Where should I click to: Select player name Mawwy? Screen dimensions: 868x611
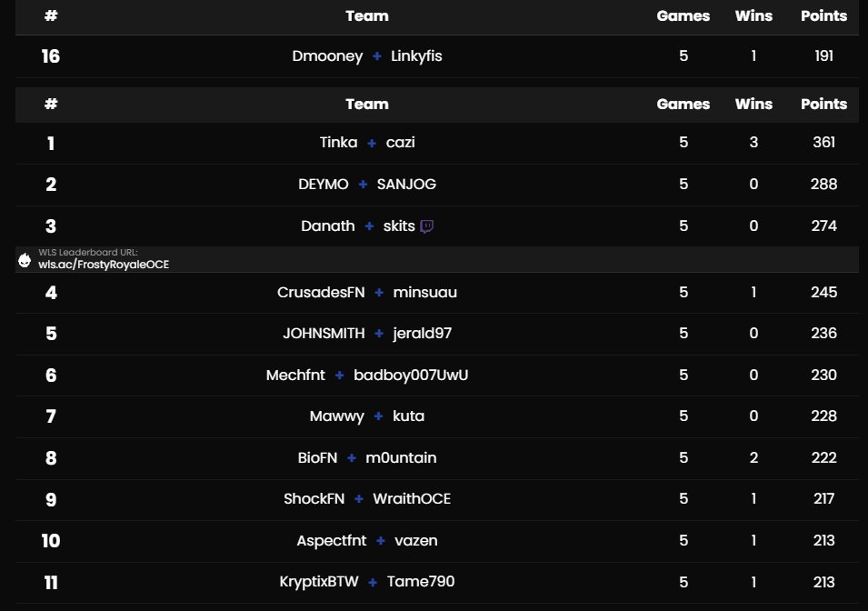(337, 416)
